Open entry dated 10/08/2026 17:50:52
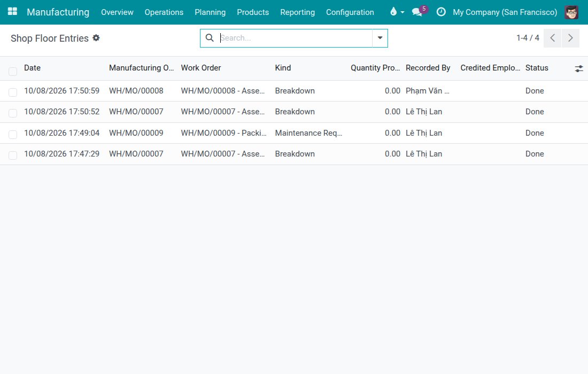 click(x=61, y=112)
